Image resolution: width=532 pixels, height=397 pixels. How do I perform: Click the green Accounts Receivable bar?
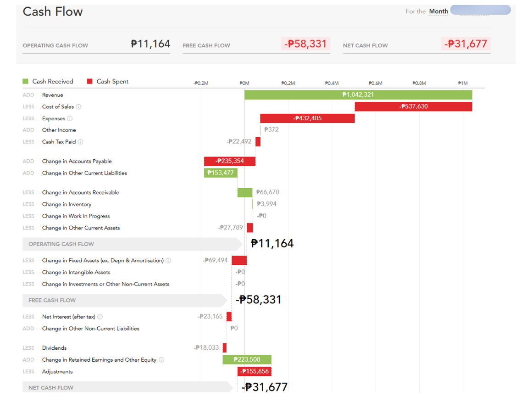click(245, 193)
